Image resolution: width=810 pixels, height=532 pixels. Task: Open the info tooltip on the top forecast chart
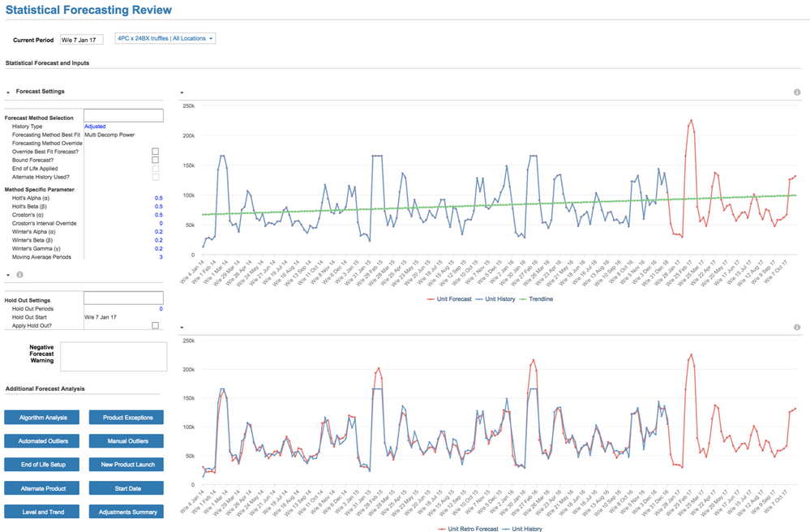[x=798, y=92]
